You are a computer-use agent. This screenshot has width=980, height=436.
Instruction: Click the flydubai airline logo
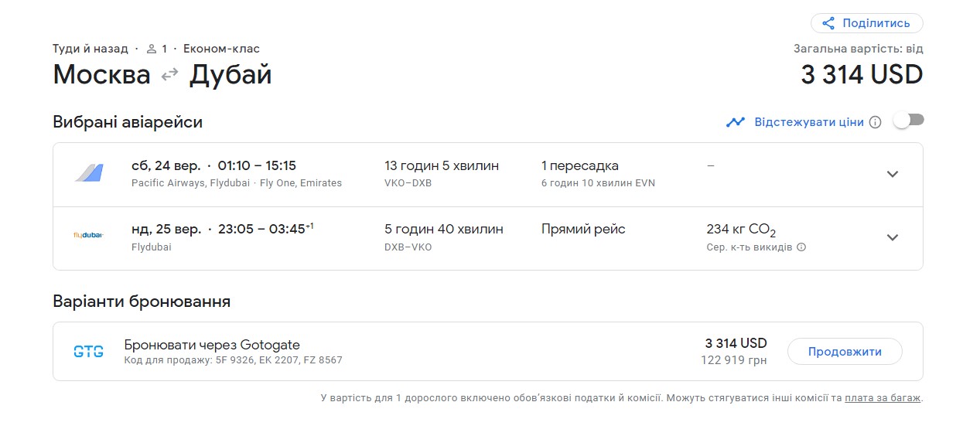[x=88, y=236]
